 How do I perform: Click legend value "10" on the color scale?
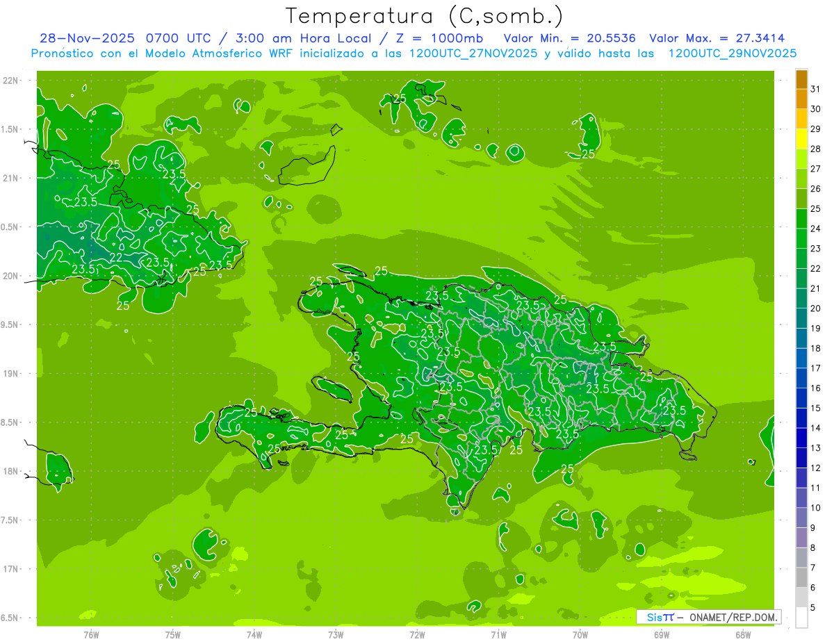coord(815,508)
